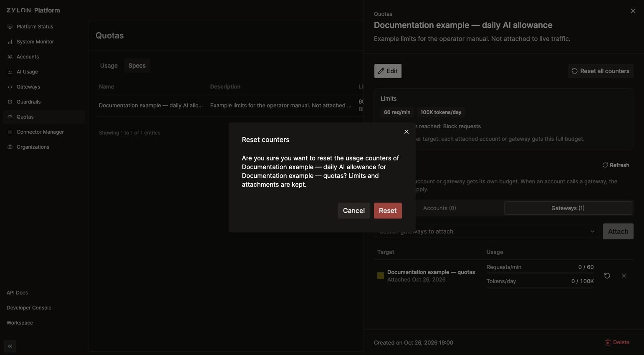Click the Platform Status sidebar icon

[10, 27]
